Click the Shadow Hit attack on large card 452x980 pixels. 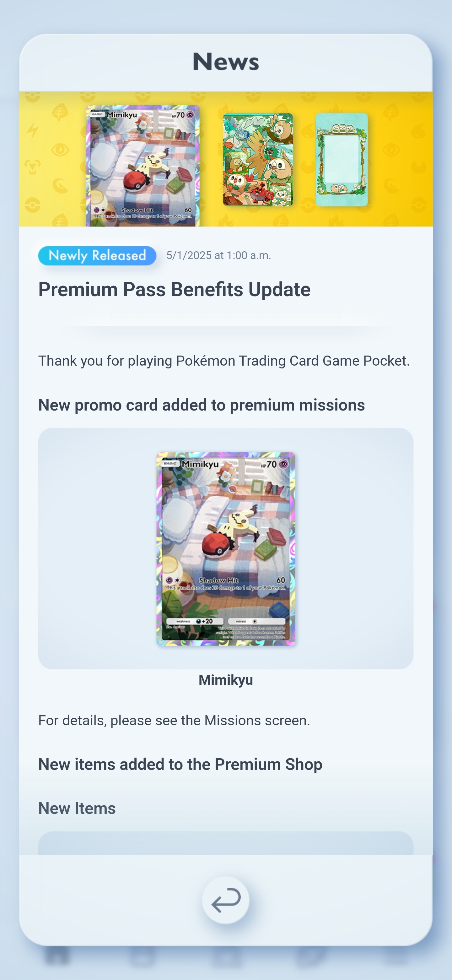(218, 580)
